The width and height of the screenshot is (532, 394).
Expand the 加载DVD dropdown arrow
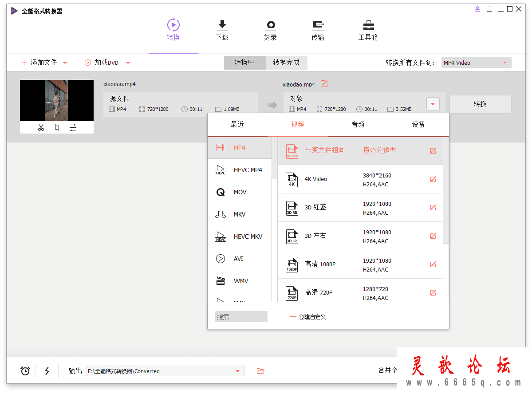(x=128, y=63)
